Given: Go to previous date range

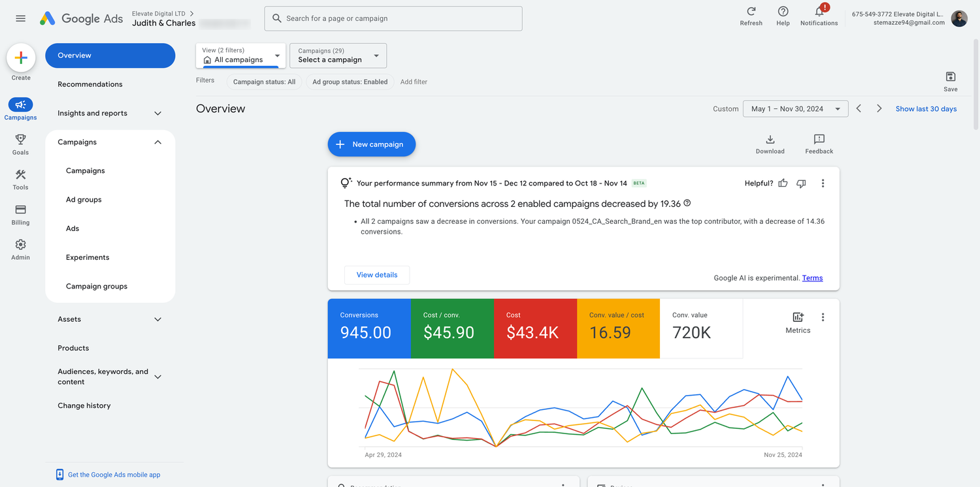Looking at the screenshot, I should 859,109.
